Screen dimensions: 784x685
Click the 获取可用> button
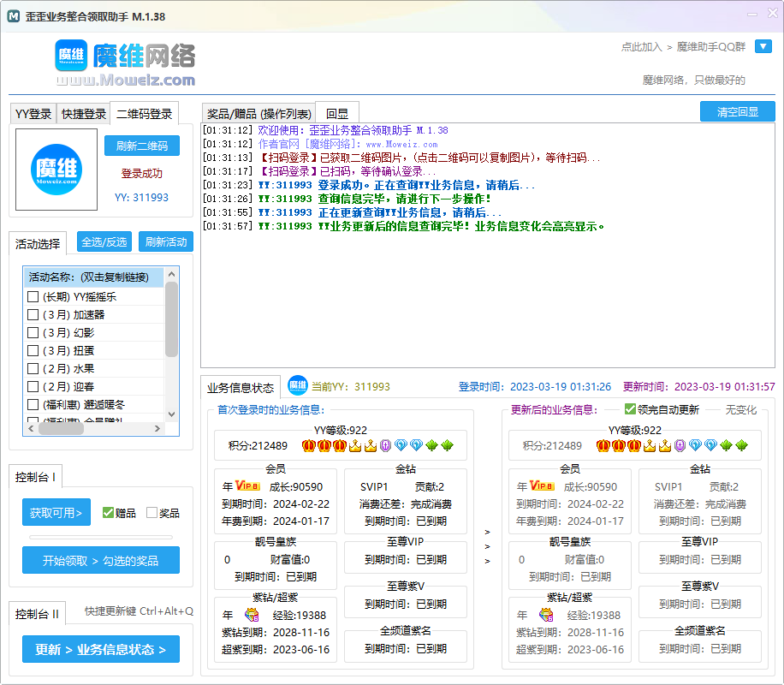coord(56,512)
